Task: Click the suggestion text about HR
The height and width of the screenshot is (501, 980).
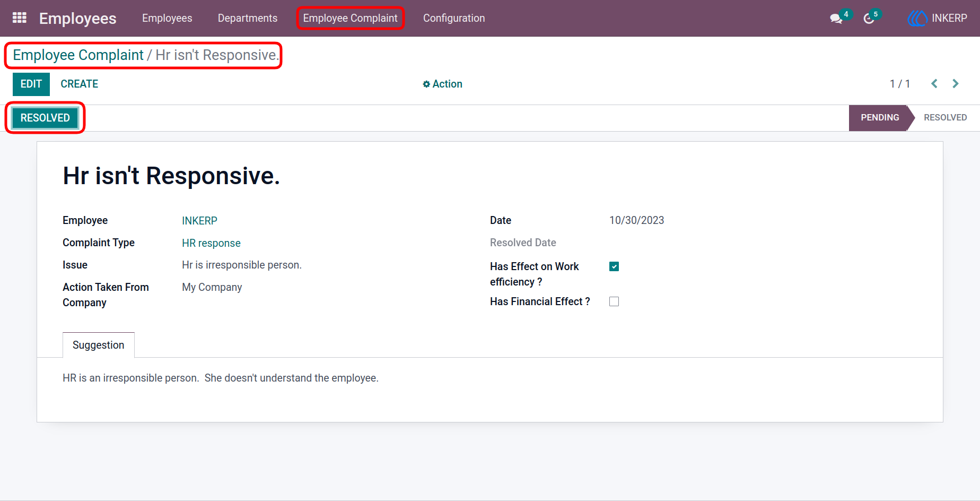Action: coord(221,378)
